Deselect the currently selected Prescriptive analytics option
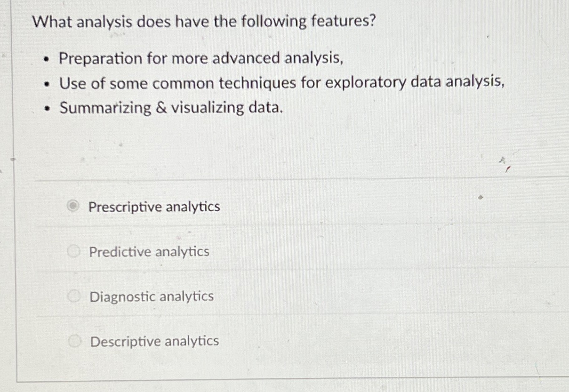569x392 pixels. pyautogui.click(x=74, y=206)
